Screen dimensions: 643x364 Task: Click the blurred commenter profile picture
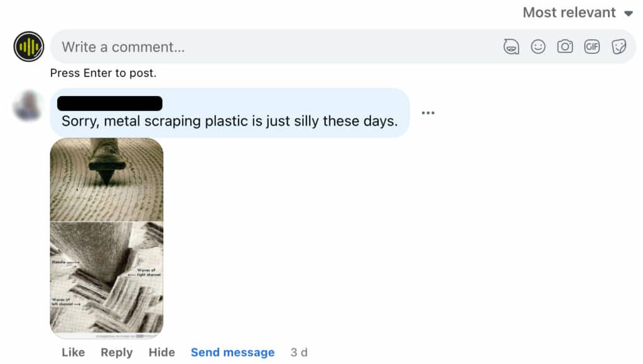[28, 105]
